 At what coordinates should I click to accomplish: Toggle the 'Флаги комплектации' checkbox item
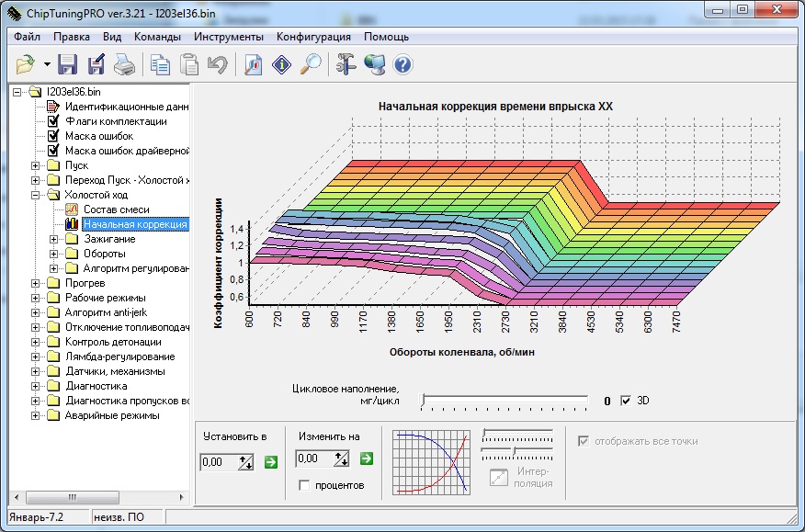coord(53,121)
